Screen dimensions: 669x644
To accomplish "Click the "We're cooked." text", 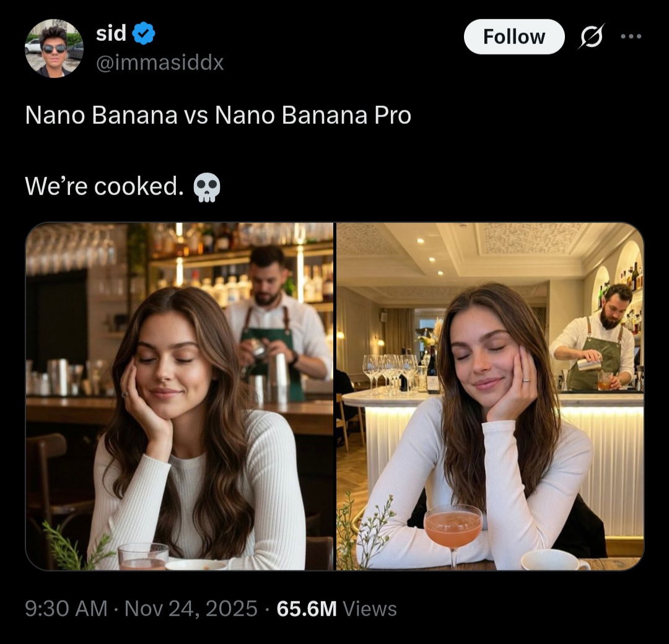I will point(104,186).
